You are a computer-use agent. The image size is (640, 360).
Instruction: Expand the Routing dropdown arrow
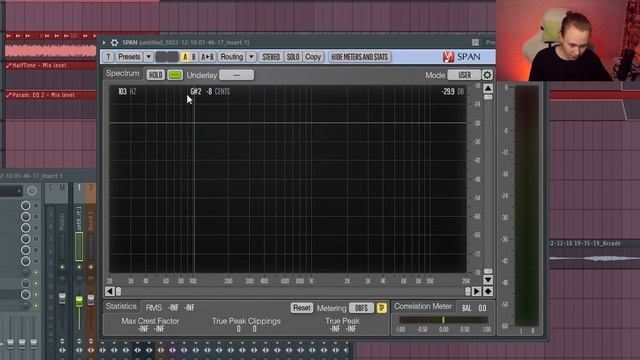point(251,57)
